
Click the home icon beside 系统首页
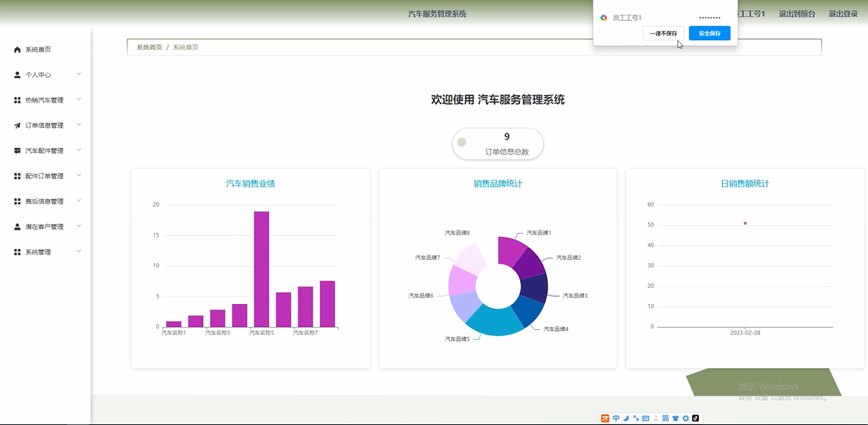click(17, 50)
